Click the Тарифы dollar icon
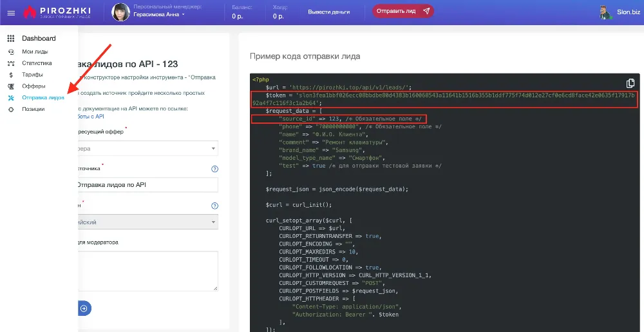This screenshot has height=332, width=644. 11,75
